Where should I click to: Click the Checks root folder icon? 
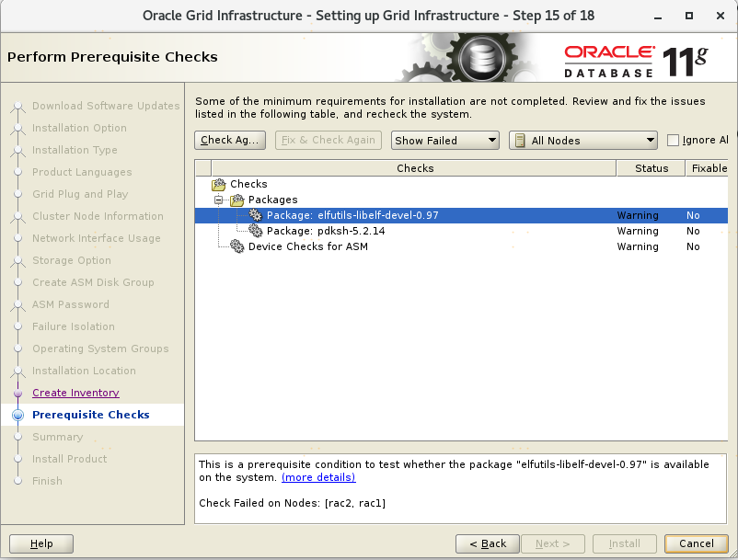(x=219, y=184)
